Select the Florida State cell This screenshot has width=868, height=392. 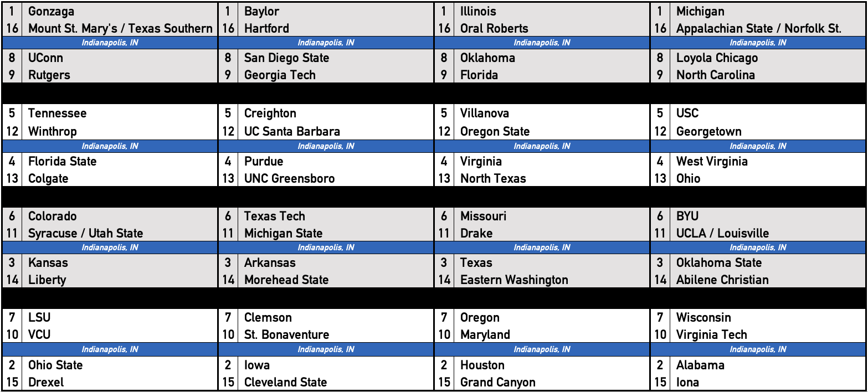[62, 162]
